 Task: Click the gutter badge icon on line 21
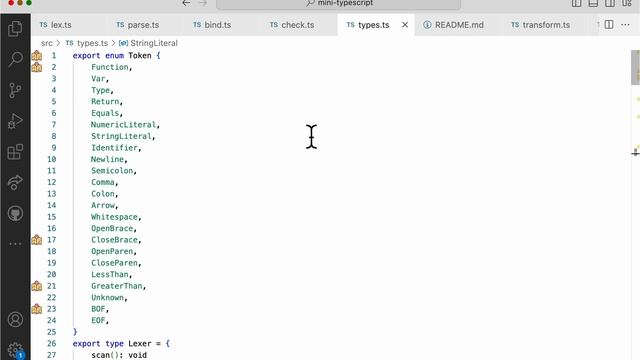tap(37, 286)
